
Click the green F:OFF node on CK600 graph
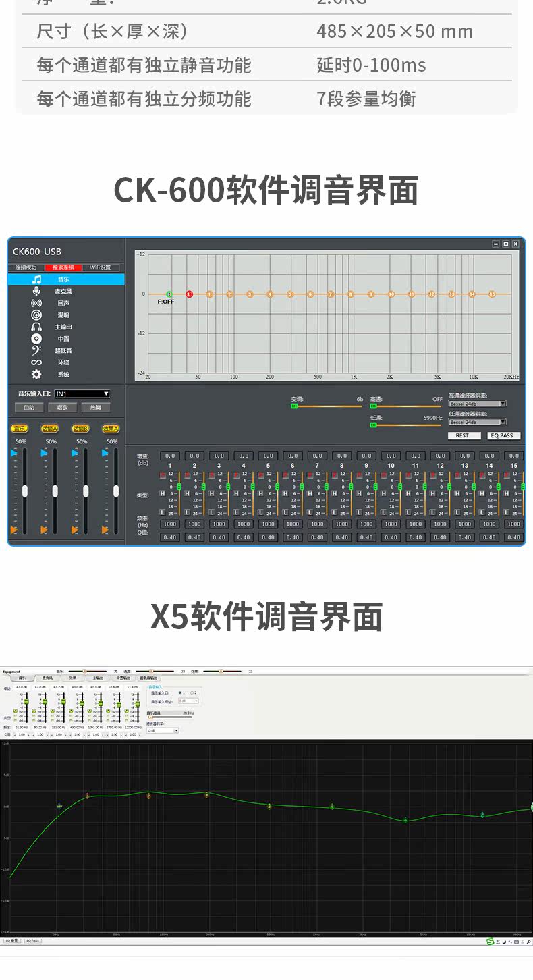(169, 294)
